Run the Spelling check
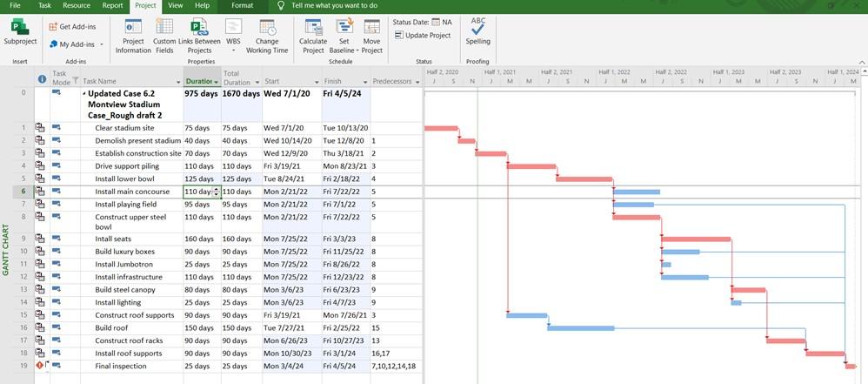 click(x=477, y=31)
